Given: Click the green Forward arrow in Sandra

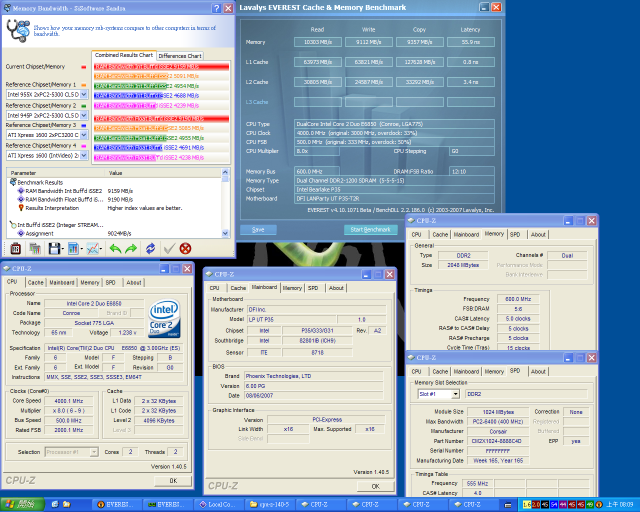Looking at the screenshot, I should [x=131, y=248].
